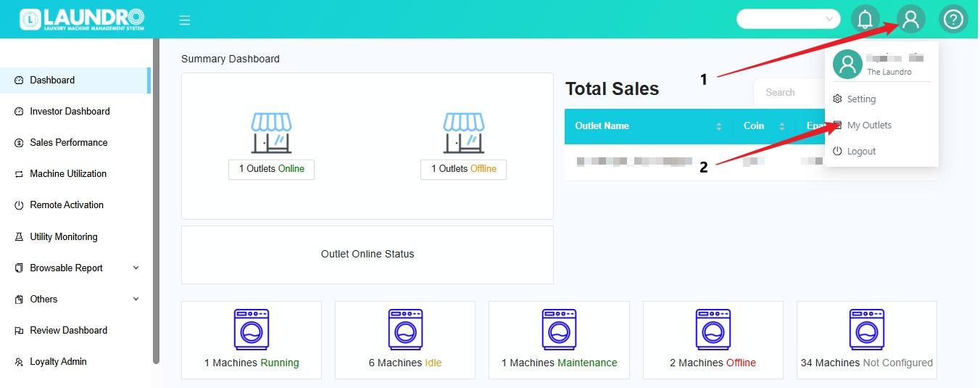The image size is (980, 388).
Task: Click the Laundro logo
Action: pyautogui.click(x=82, y=20)
